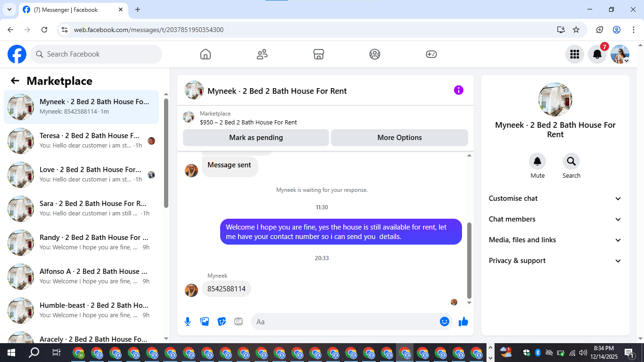Open Chrome profile icon in toolbar
This screenshot has width=644, height=362.
617,30
